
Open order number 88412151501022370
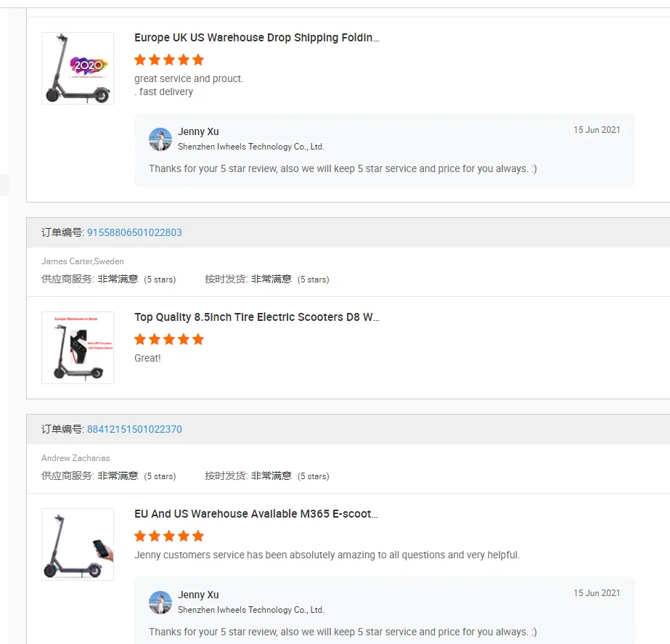click(134, 430)
